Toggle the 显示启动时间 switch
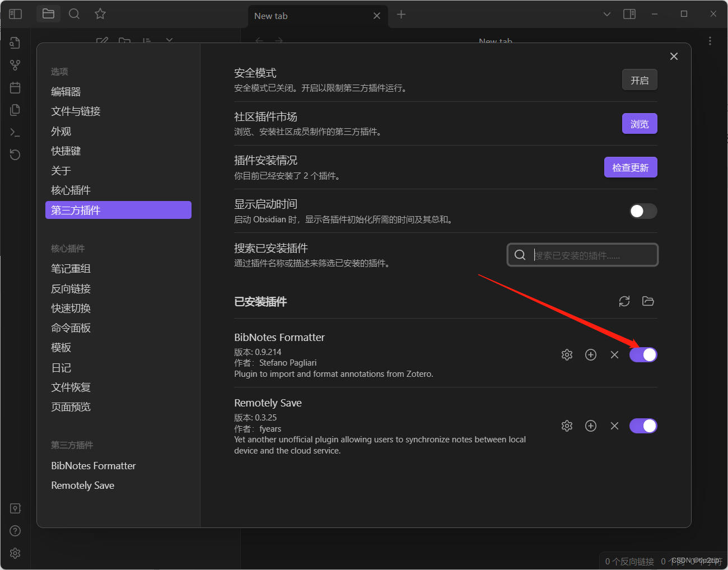Viewport: 728px width, 570px height. 643,211
